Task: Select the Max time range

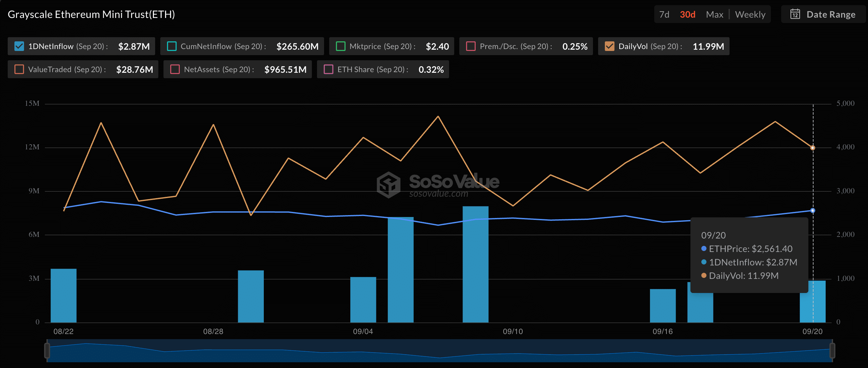Action: [x=714, y=14]
